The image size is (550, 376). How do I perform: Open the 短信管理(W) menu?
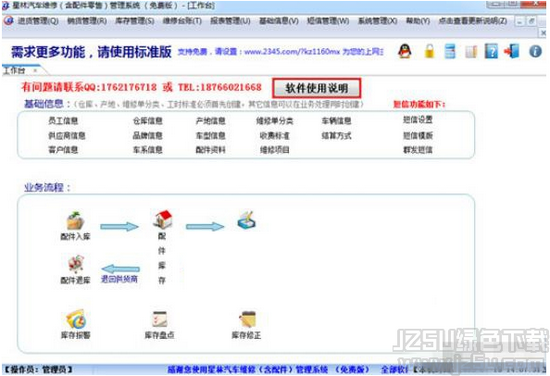coord(328,21)
